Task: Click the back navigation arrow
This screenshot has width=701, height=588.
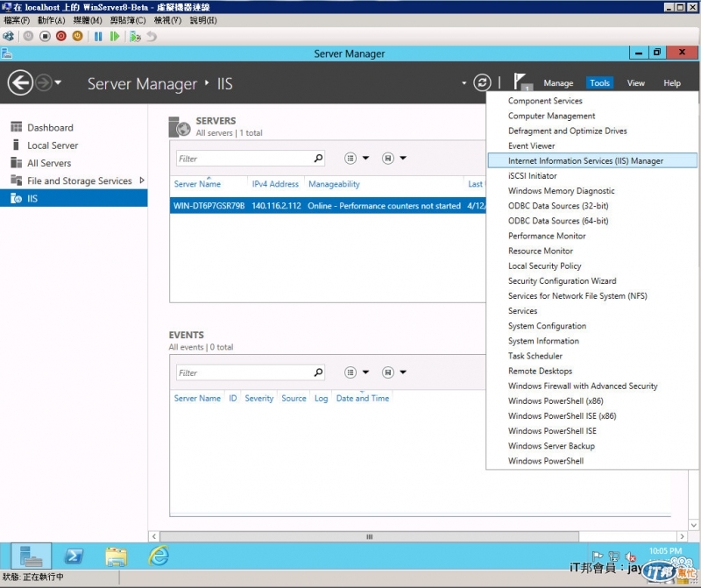Action: 20,82
